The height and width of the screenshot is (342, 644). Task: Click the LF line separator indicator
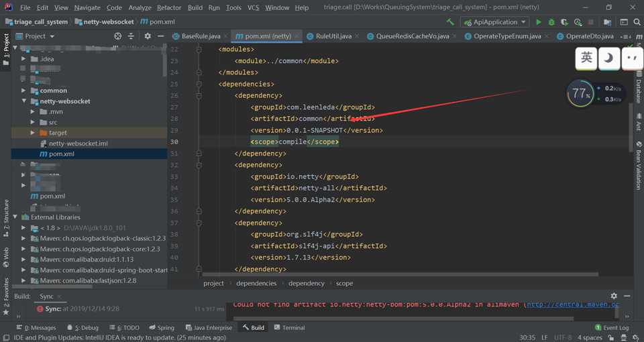[x=544, y=337]
